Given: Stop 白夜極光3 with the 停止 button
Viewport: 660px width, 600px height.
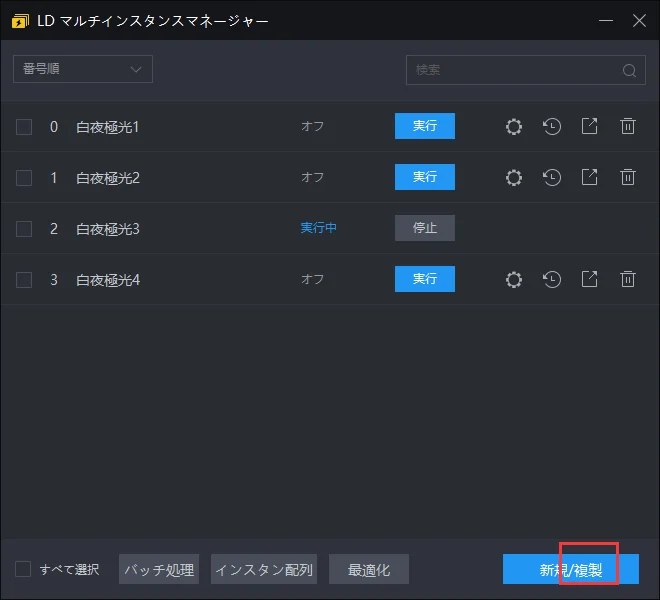Looking at the screenshot, I should click(425, 228).
